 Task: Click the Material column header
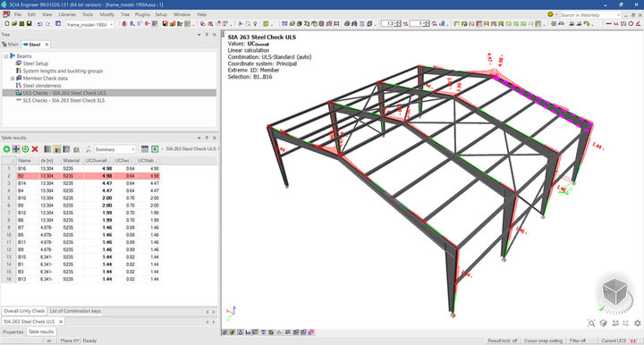(x=72, y=160)
